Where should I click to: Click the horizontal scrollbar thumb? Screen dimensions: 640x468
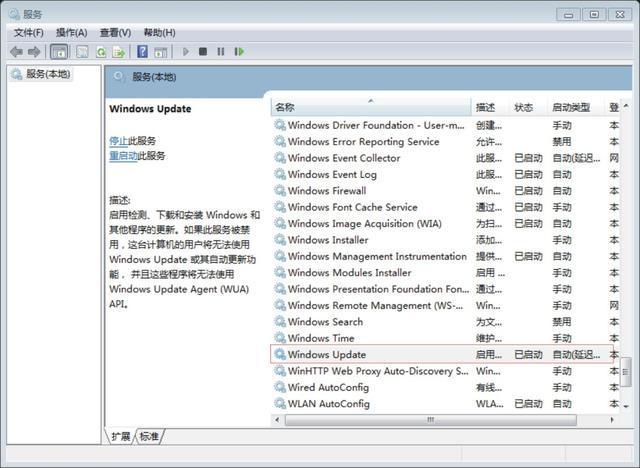click(x=431, y=420)
